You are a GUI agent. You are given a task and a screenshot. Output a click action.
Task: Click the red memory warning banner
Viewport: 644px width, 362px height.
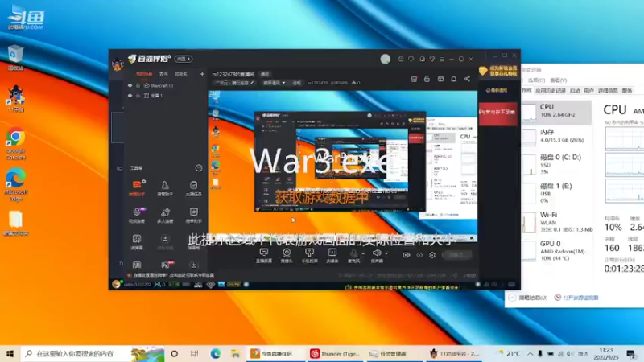[497, 113]
